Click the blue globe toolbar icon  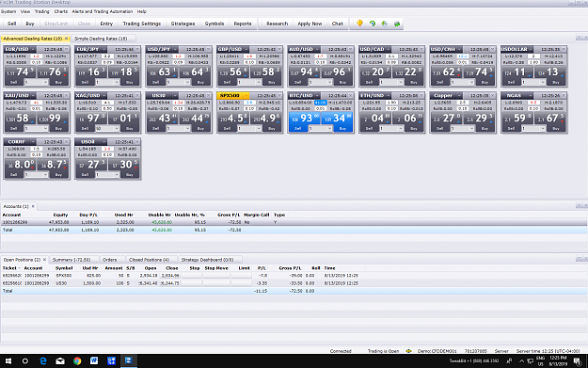(385, 24)
